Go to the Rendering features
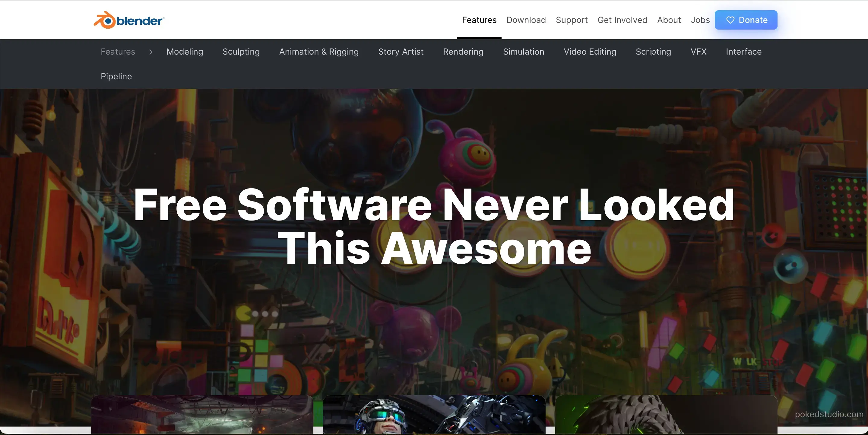The height and width of the screenshot is (435, 868). [x=463, y=52]
